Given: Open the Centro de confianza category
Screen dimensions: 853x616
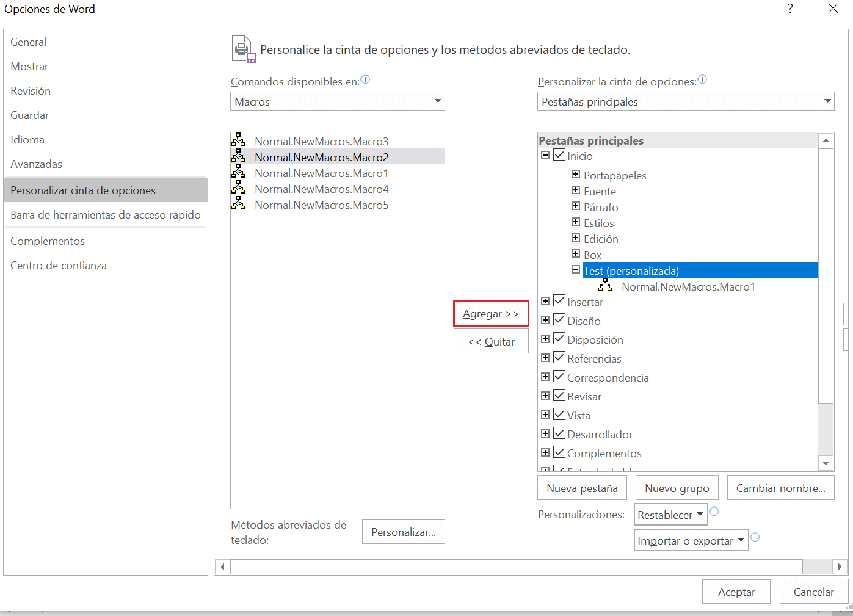Looking at the screenshot, I should tap(106, 266).
